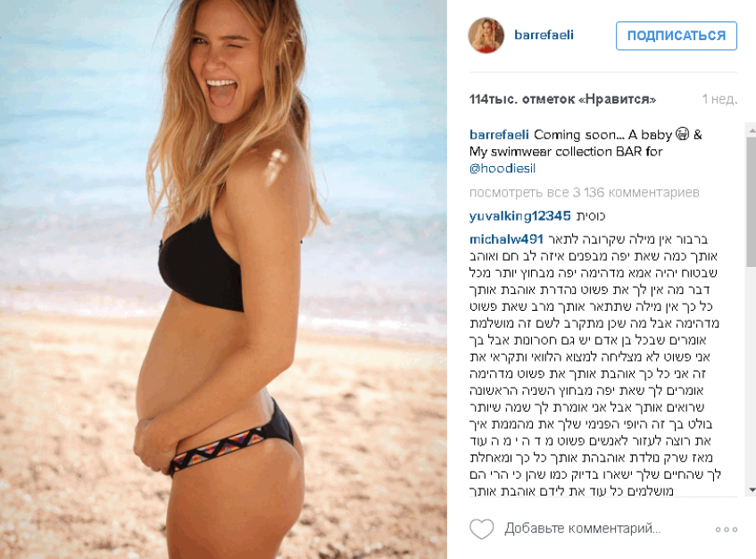
Task: Open the @hoodiesil mention link
Action: point(502,169)
